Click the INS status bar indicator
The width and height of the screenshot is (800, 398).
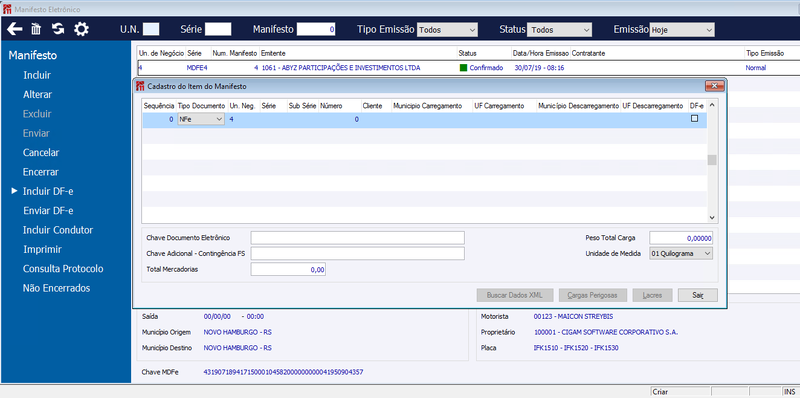coord(790,392)
